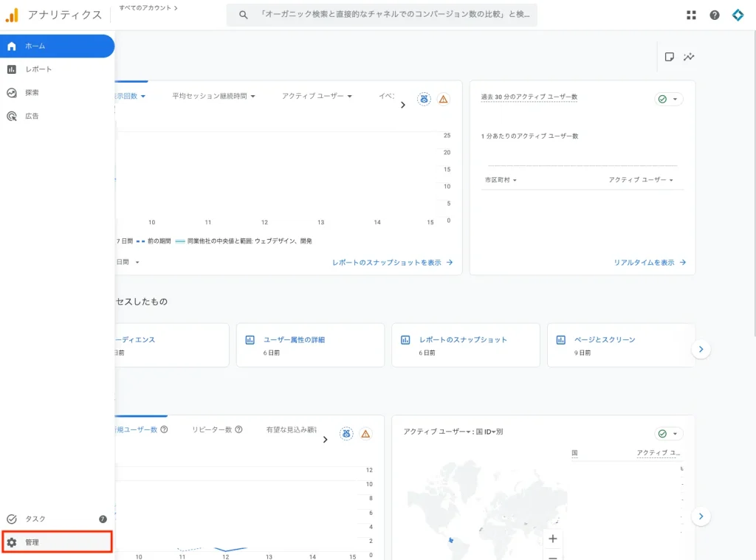The image size is (756, 560).
Task: Click the page vertical scrollbar
Action: [754, 183]
